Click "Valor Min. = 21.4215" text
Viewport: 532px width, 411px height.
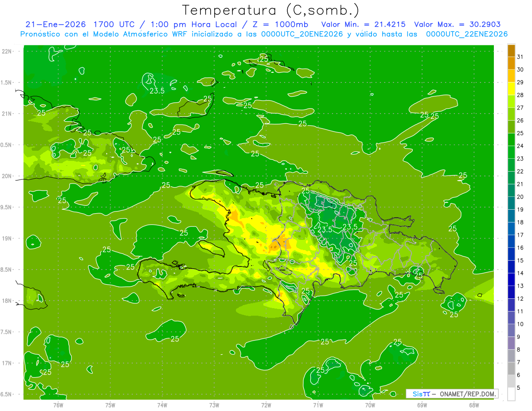tap(363, 24)
